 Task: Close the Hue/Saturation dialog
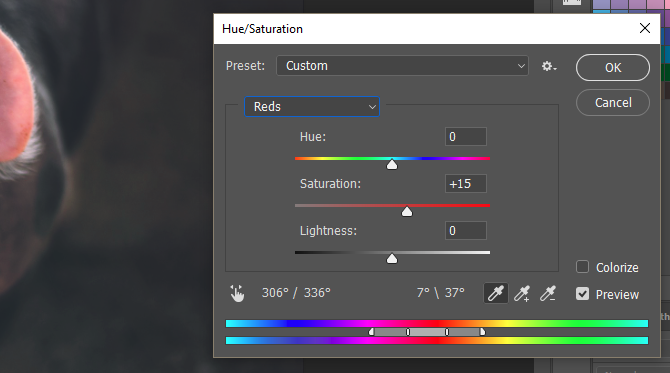coord(645,28)
